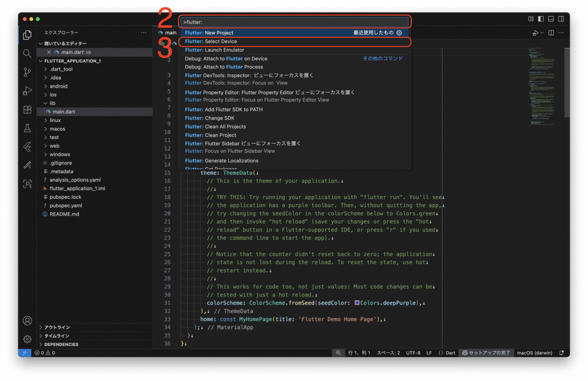The width and height of the screenshot is (588, 381).
Task: Open the Flutter sidebar icon
Action: [x=27, y=147]
